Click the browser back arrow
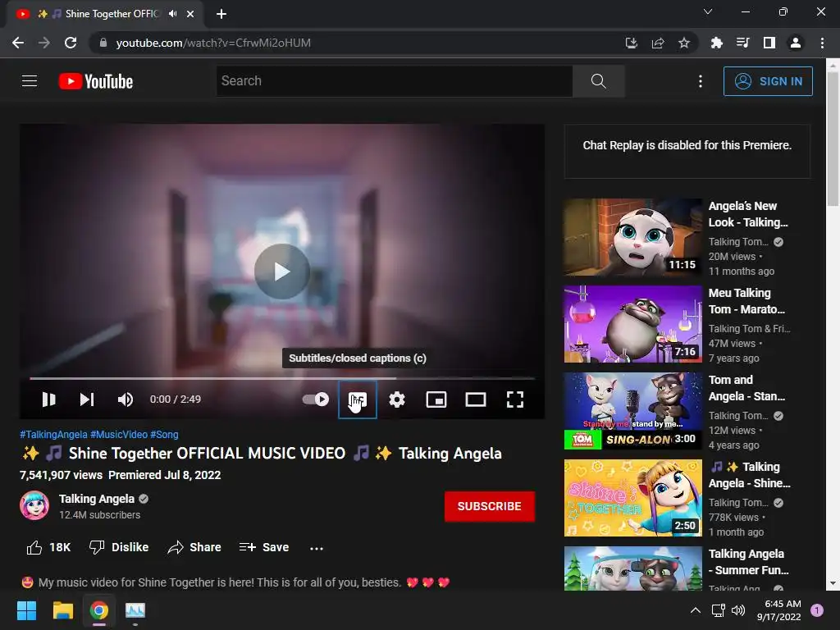The image size is (840, 630). tap(18, 43)
